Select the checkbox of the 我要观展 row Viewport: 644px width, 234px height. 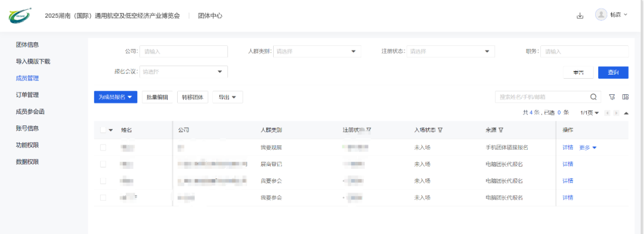coord(103,147)
